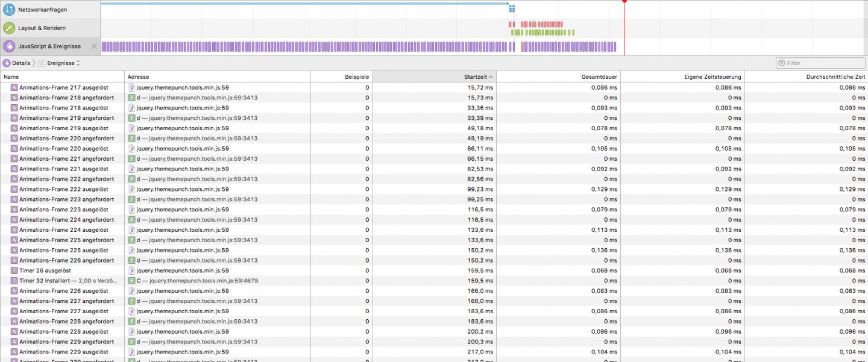Click the timer icon beside Timer 26 ausgelöst

14,270
